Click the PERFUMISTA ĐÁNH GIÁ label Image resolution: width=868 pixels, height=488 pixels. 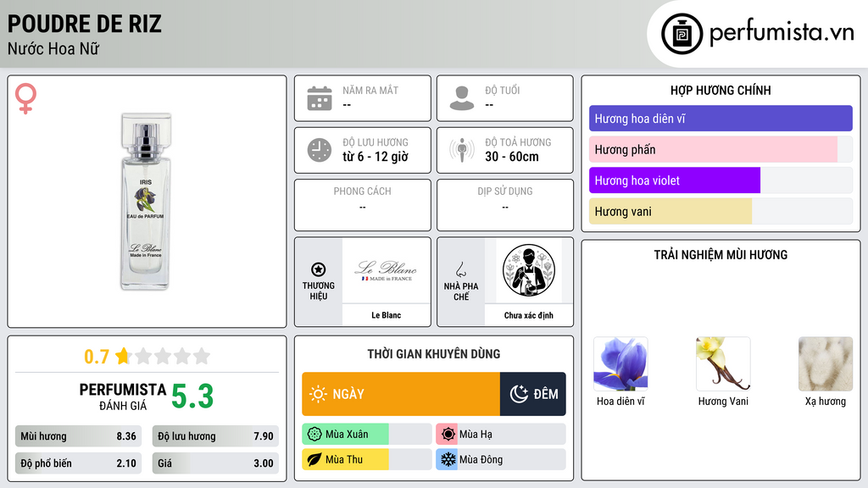(x=122, y=396)
